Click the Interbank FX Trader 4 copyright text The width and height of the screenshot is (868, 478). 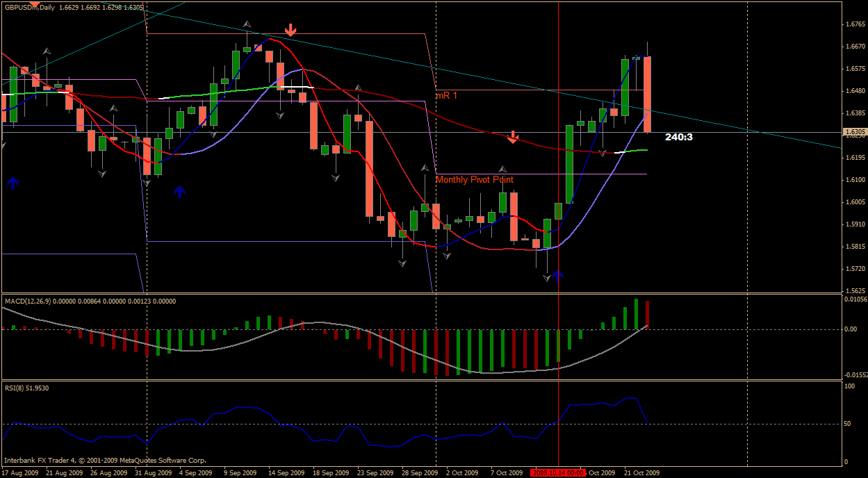(105, 460)
